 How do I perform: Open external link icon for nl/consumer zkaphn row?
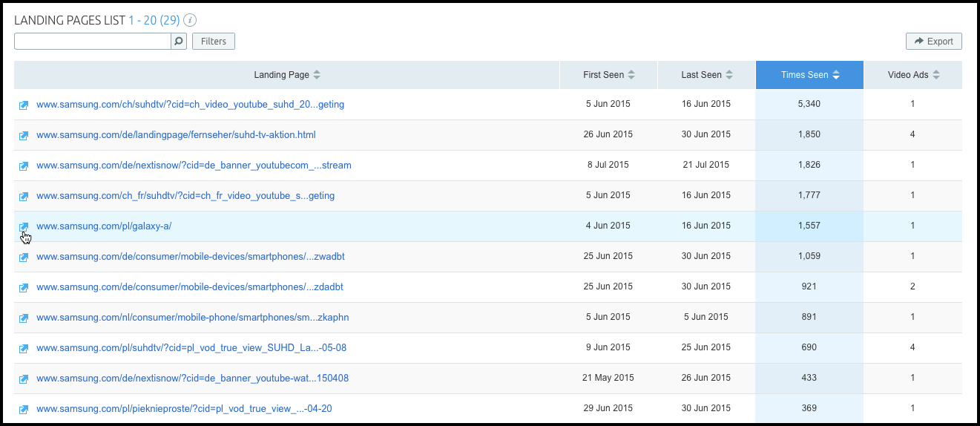pos(24,318)
